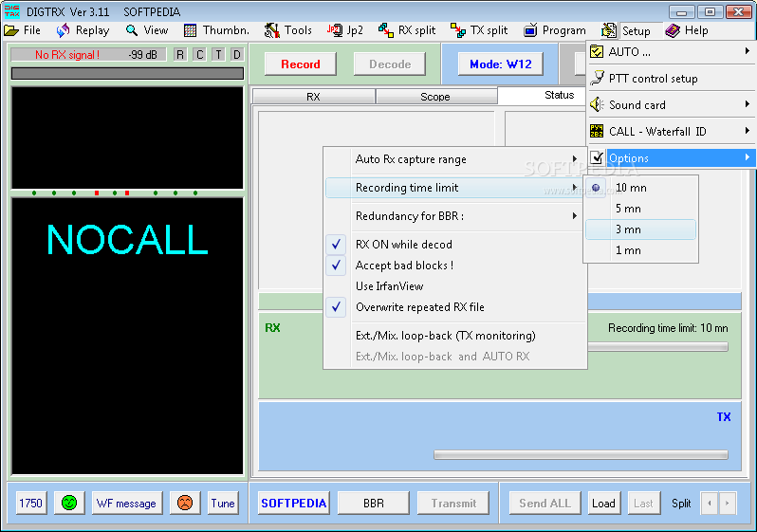Click the Split right arrow
Screen dimensions: 757x532
click(x=727, y=503)
